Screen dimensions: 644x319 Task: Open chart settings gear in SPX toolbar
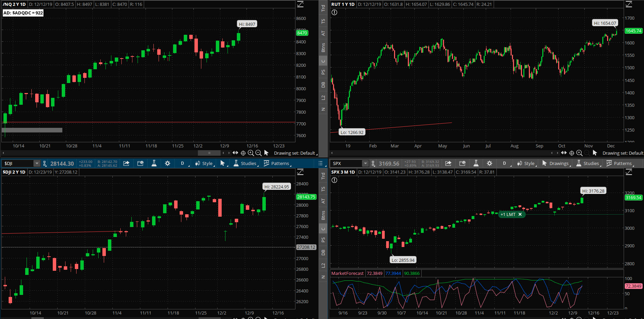490,163
